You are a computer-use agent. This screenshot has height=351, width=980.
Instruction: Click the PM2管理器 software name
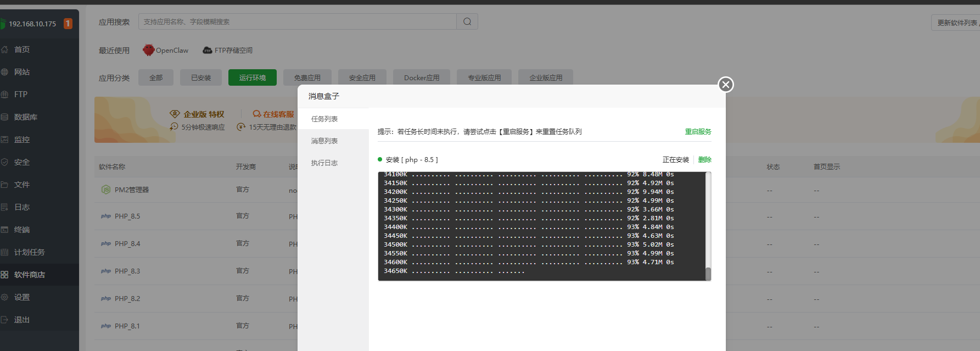click(132, 190)
